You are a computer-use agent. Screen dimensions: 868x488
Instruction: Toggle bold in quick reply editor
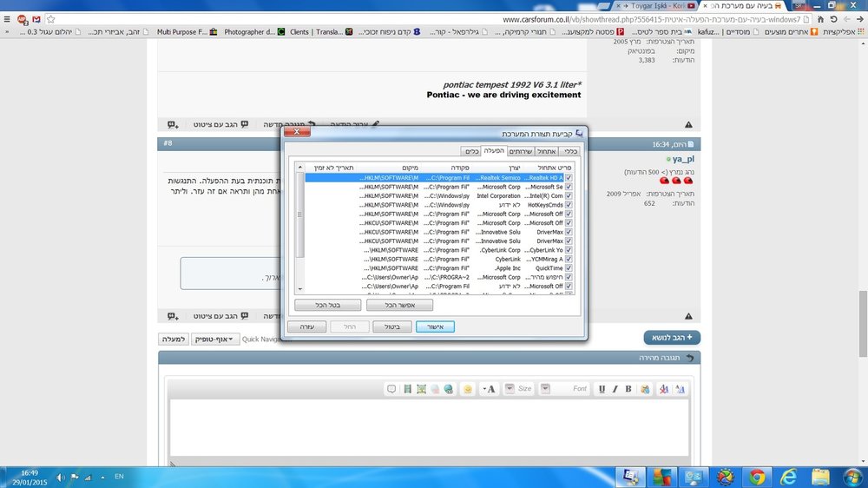(x=628, y=389)
